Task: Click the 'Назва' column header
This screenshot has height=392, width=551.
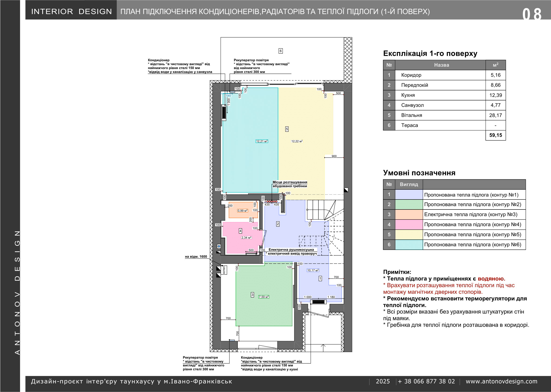Action: (442, 65)
